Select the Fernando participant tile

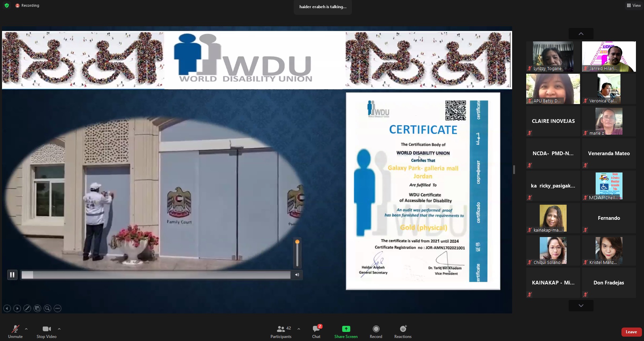coord(609,218)
